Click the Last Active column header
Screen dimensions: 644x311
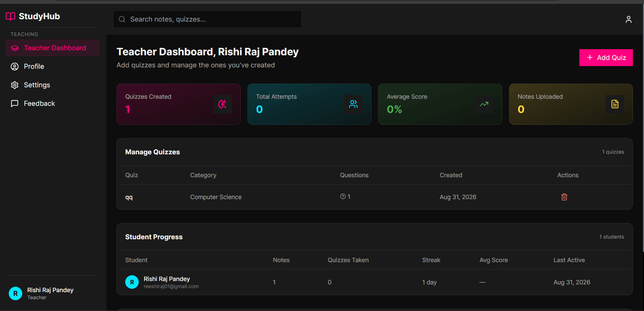tap(569, 260)
